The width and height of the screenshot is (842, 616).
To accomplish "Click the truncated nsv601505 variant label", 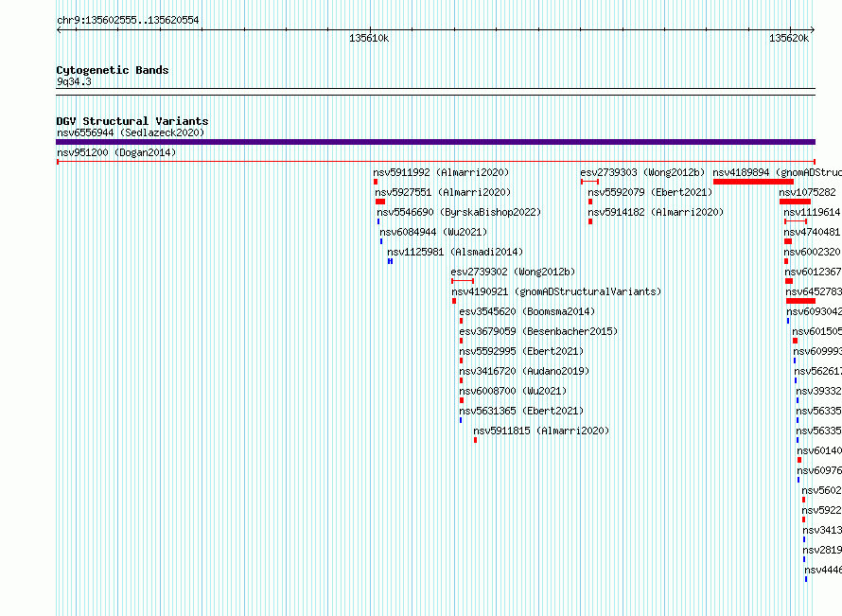I will click(816, 331).
